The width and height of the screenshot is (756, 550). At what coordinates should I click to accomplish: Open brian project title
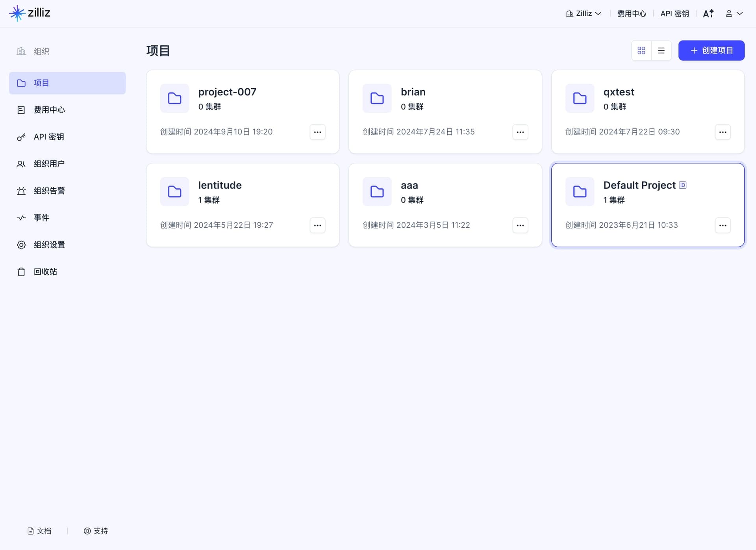tap(413, 92)
